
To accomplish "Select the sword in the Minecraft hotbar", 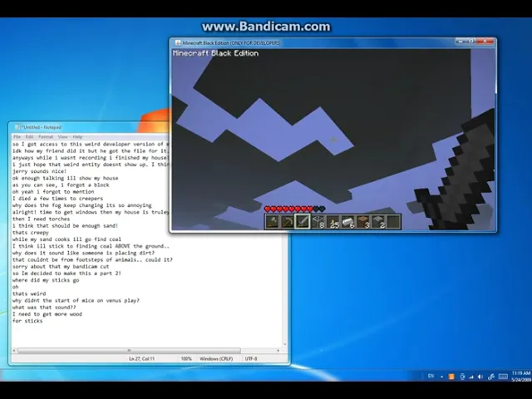I will pos(303,221).
